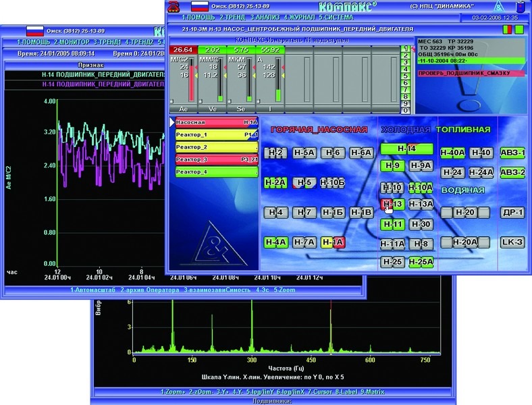Select pump Н-11 green button
This screenshot has height=405, width=532.
(x=392, y=224)
